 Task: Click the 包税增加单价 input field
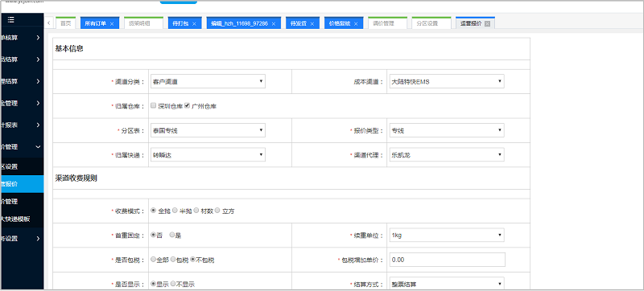coord(447,260)
